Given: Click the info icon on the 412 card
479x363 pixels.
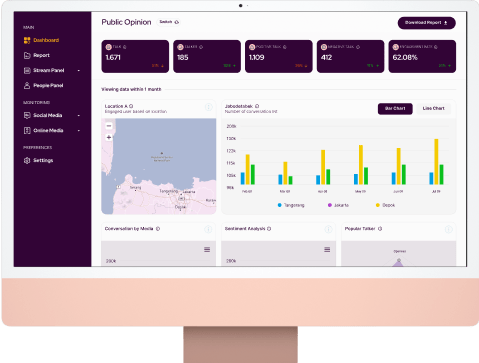Looking at the screenshot, I should [x=358, y=47].
